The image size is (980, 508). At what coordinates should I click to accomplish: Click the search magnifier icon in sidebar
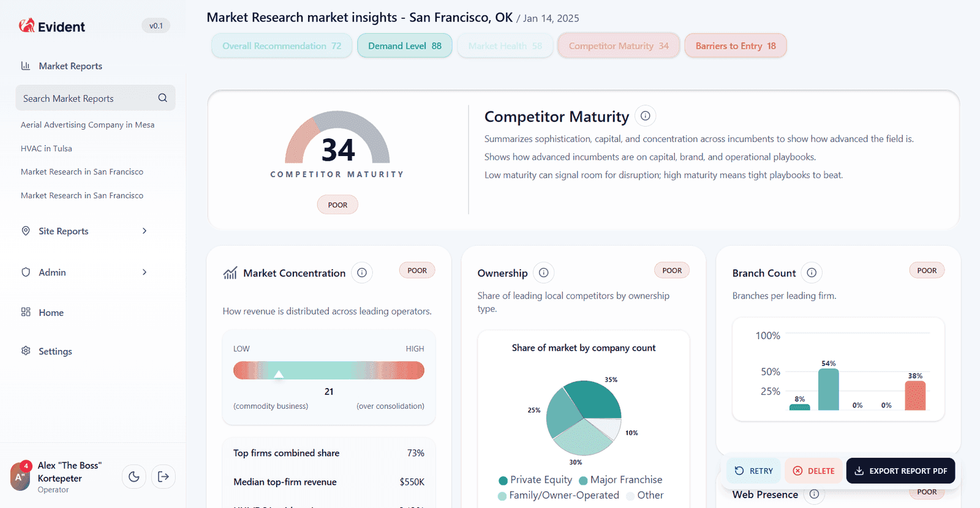coord(162,98)
